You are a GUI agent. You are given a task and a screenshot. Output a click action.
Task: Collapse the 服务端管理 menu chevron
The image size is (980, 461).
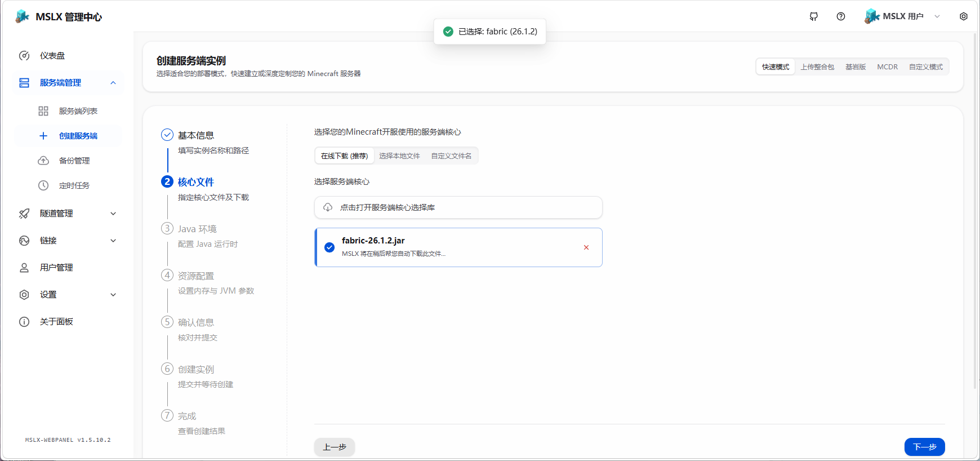click(x=113, y=83)
